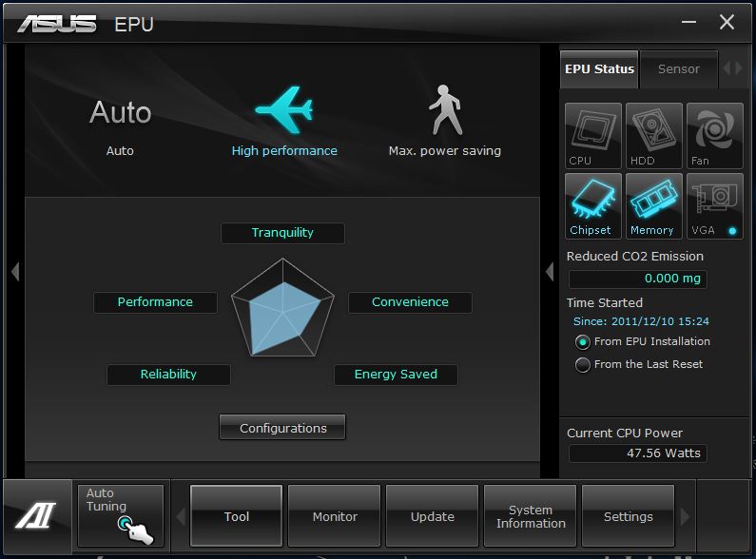Click the Memory status icon
This screenshot has height=559, width=756.
[654, 205]
